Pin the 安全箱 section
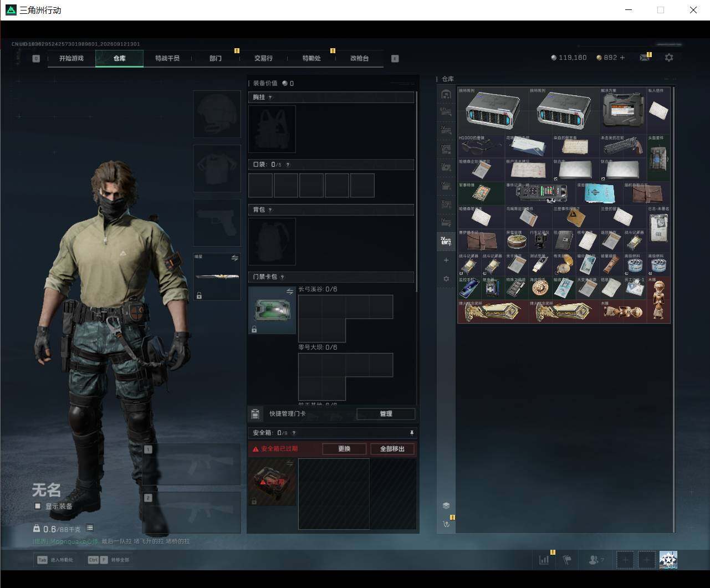Image resolution: width=710 pixels, height=588 pixels. tap(412, 433)
